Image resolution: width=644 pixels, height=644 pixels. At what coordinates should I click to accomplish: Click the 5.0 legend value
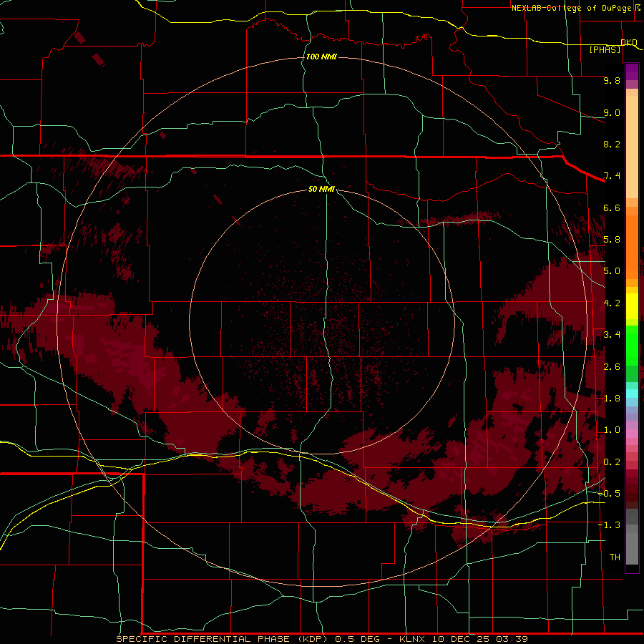point(612,271)
